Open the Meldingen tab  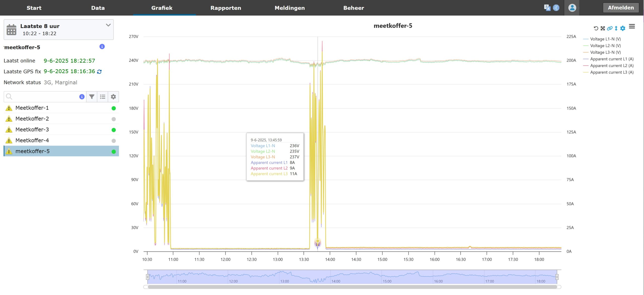tap(290, 8)
